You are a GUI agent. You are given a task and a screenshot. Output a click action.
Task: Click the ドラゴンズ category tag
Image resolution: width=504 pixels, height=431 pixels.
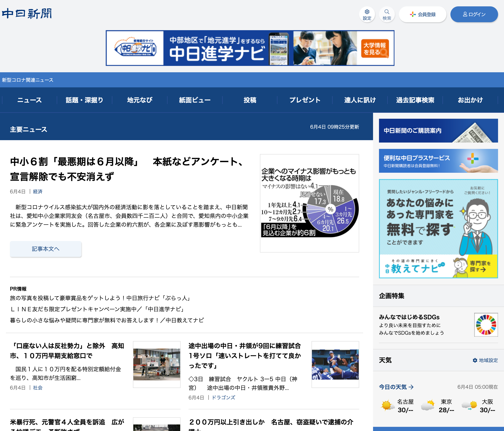224,397
